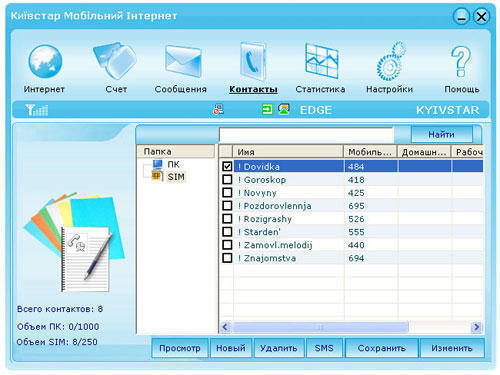The width and height of the screenshot is (500, 375).
Task: Open the Сообщения envelope icon
Action: tap(183, 61)
